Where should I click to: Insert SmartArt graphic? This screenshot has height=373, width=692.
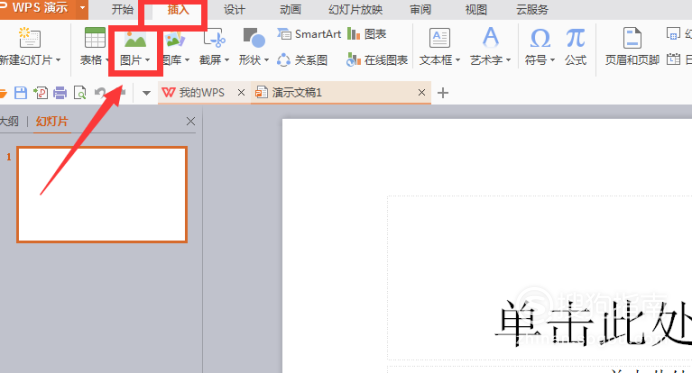309,34
